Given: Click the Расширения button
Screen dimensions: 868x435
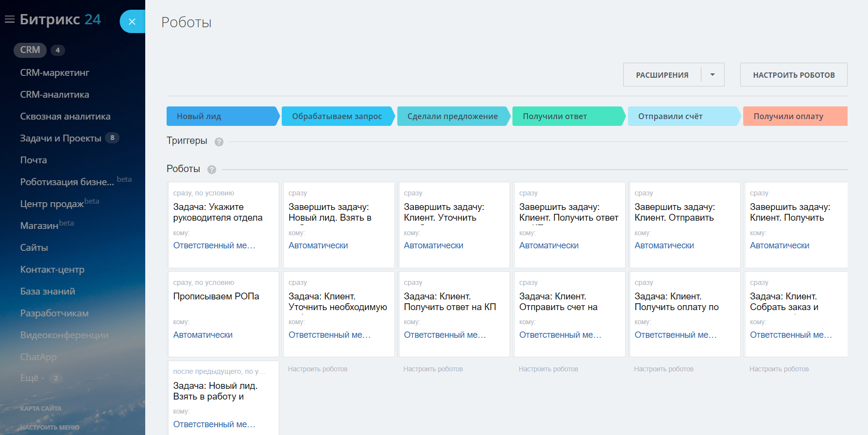Looking at the screenshot, I should (x=662, y=75).
